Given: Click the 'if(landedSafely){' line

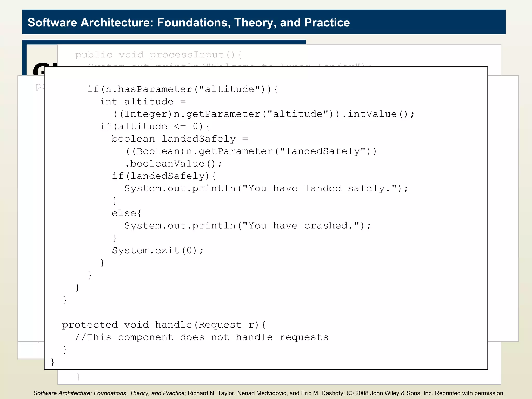Looking at the screenshot, I should pyautogui.click(x=164, y=176).
